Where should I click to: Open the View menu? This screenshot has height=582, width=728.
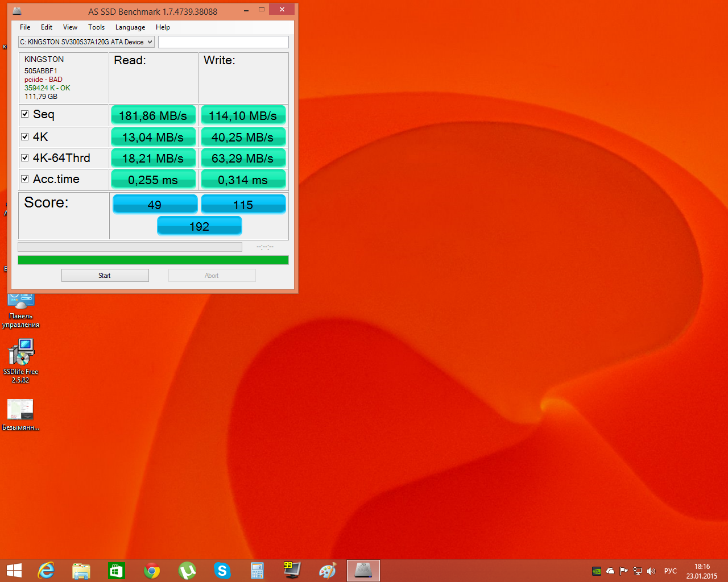(x=71, y=27)
